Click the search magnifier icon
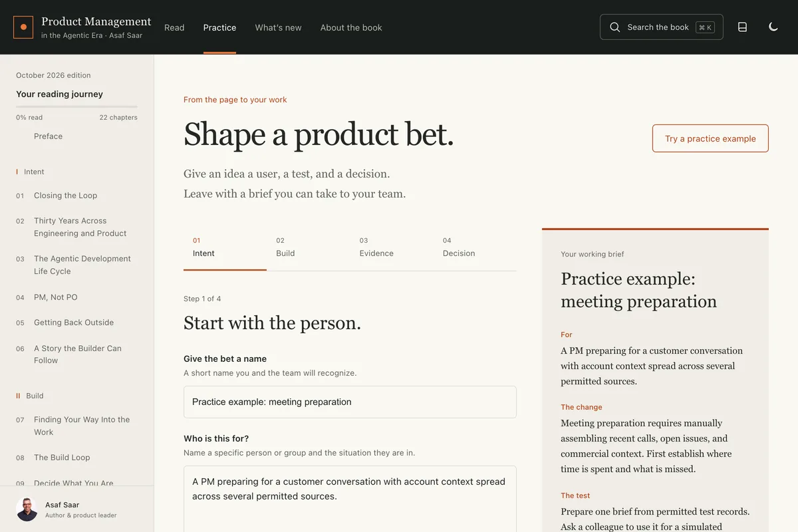This screenshot has width=798, height=532. point(615,27)
